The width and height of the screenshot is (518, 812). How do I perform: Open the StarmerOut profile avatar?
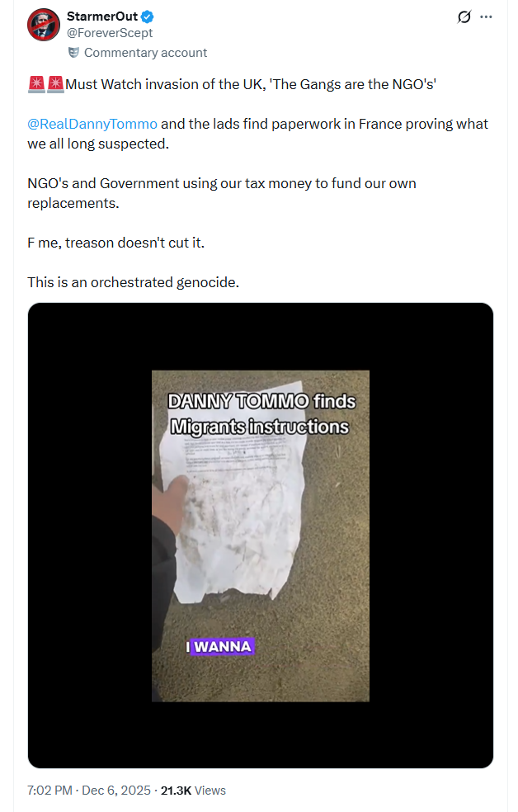pyautogui.click(x=44, y=24)
